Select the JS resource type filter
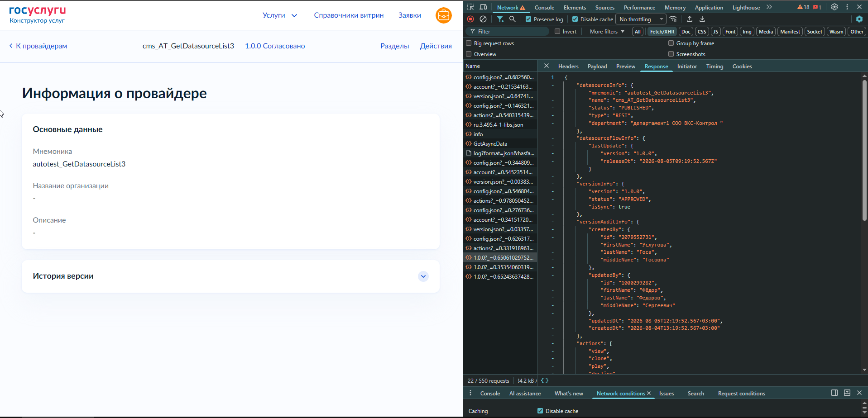Image resolution: width=868 pixels, height=418 pixels. pyautogui.click(x=715, y=31)
